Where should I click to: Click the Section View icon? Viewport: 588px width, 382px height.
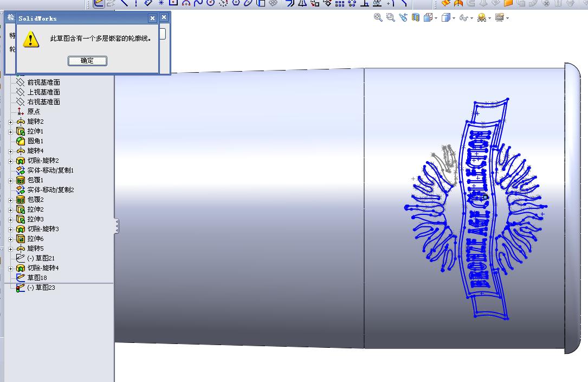[416, 17]
